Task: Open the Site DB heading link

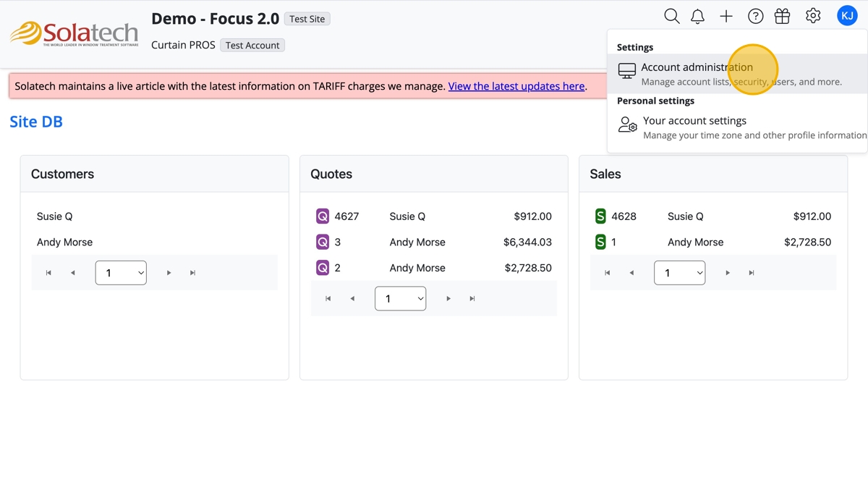Action: [x=36, y=122]
